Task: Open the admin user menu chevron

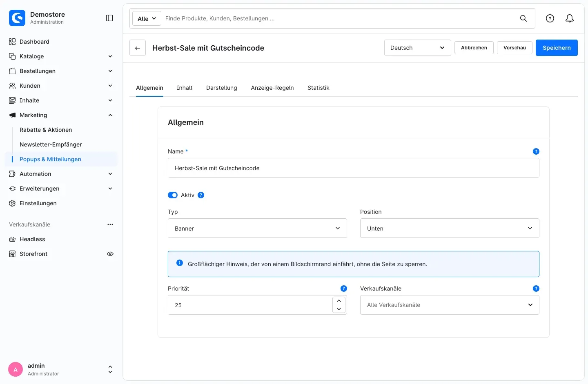Action: (x=110, y=369)
